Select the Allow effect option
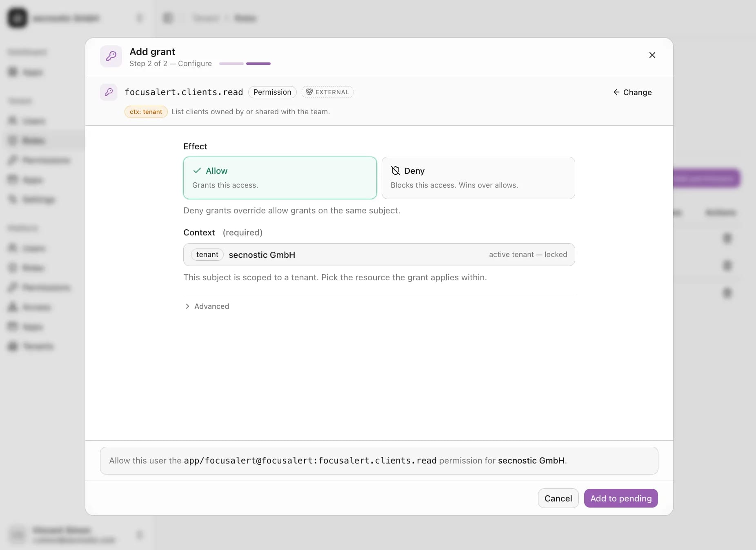The image size is (756, 550). (x=280, y=178)
